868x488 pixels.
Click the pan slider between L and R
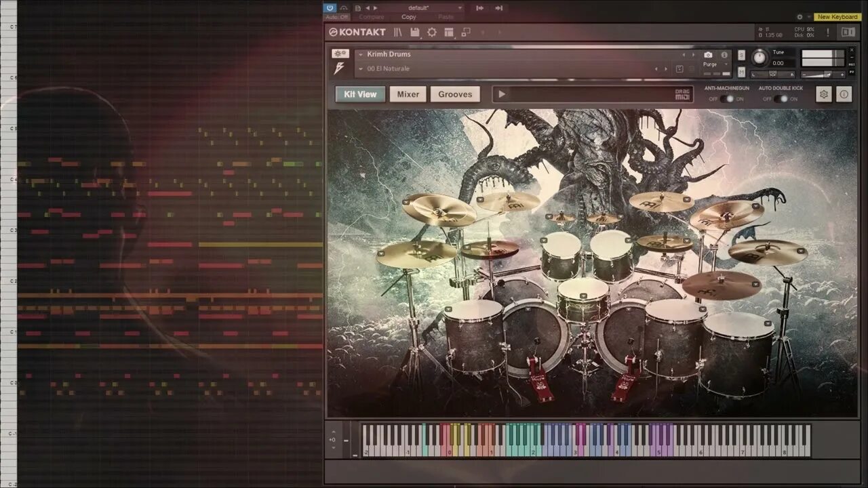point(773,75)
